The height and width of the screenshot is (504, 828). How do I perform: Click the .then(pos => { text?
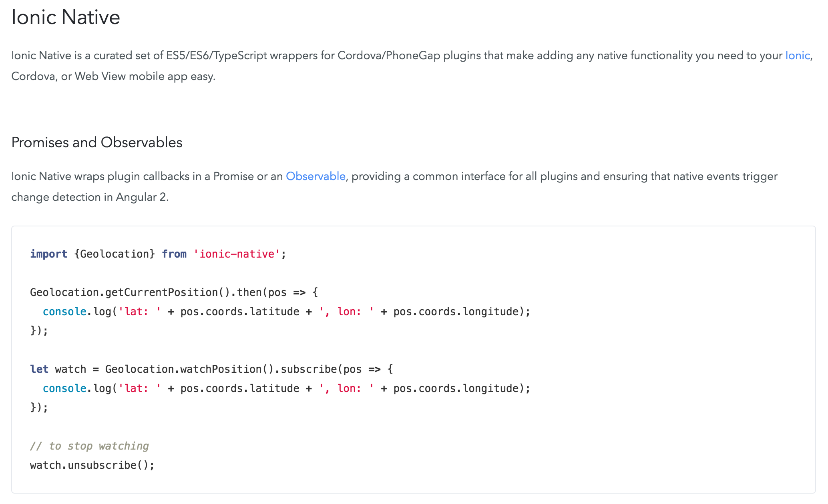[275, 292]
